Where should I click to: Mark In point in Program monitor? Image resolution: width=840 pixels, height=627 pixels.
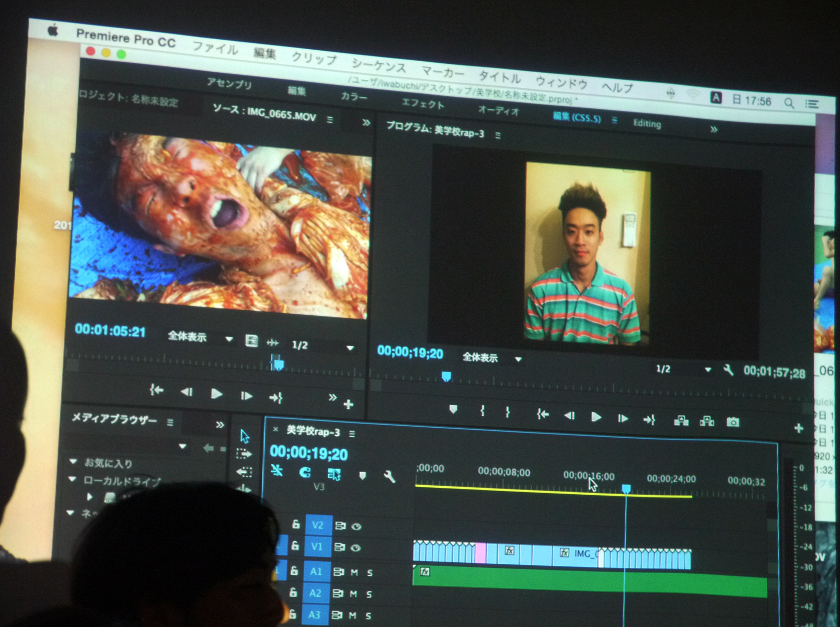tap(482, 411)
